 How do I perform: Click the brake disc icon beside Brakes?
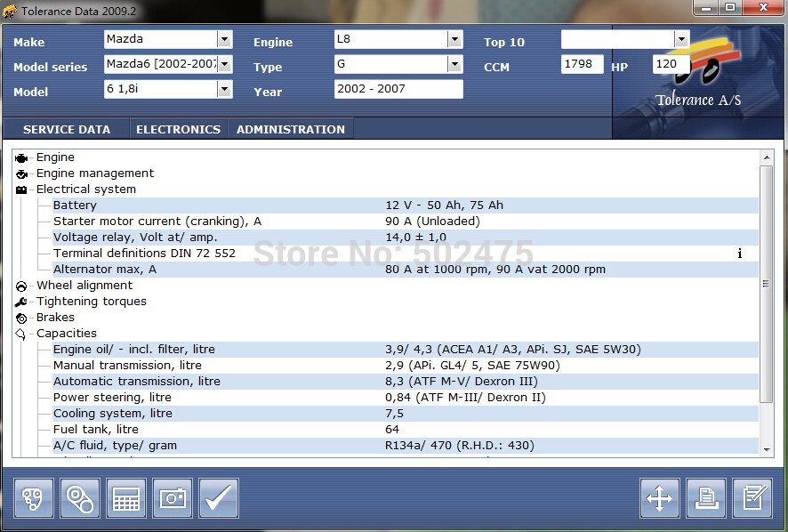[x=21, y=318]
